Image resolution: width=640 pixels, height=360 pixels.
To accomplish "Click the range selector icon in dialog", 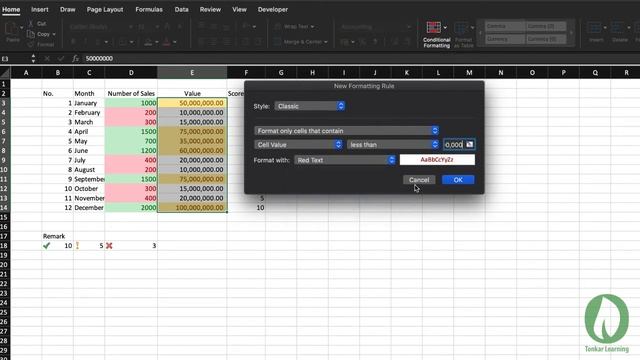I will click(x=469, y=144).
